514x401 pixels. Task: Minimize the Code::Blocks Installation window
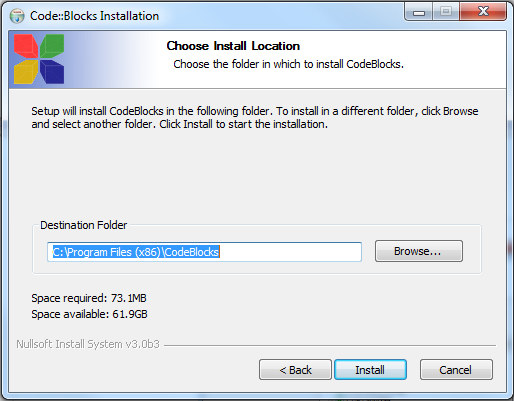[x=419, y=12]
